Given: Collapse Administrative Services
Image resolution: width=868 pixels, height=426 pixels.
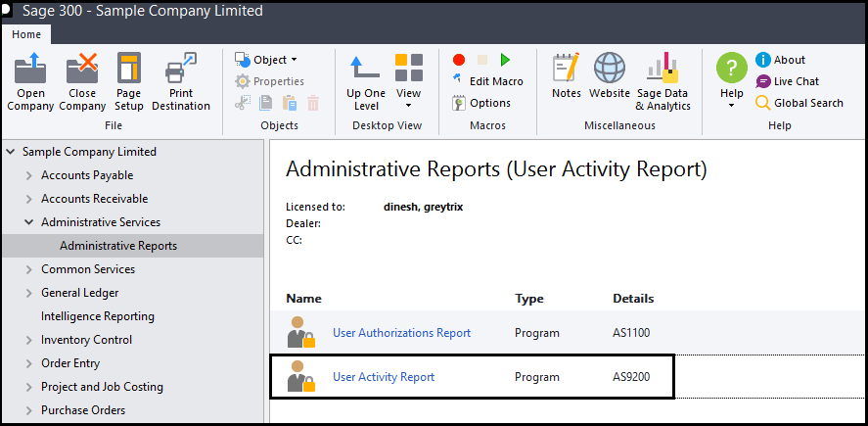Looking at the screenshot, I should [x=29, y=222].
